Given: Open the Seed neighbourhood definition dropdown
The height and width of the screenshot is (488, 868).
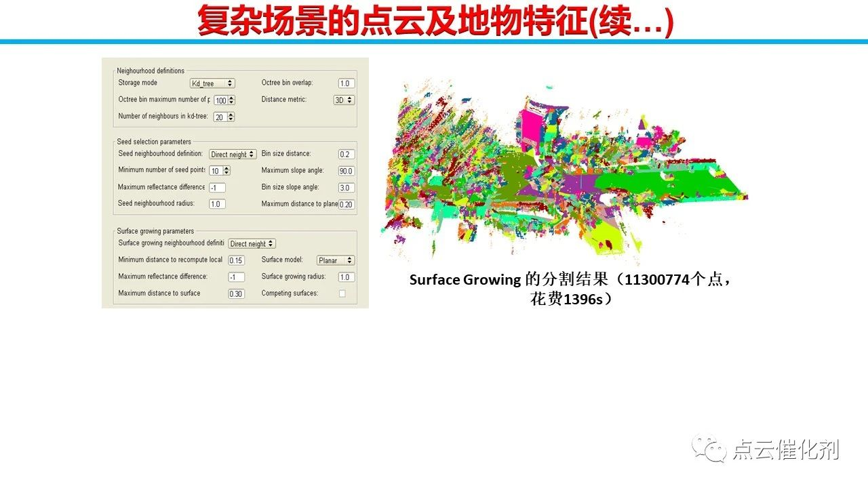Looking at the screenshot, I should [x=233, y=155].
